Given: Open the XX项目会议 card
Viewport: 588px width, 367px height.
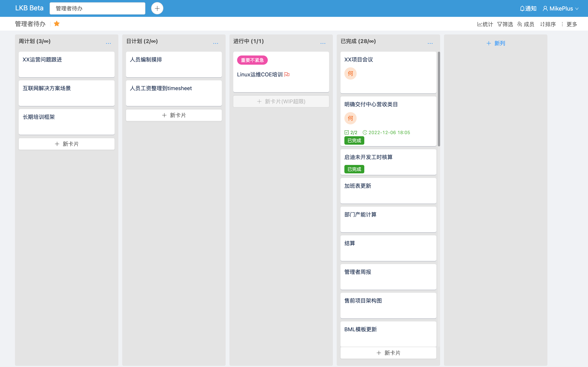Looking at the screenshot, I should (x=388, y=73).
